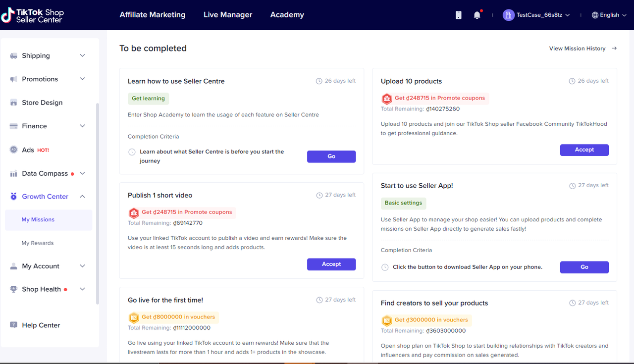
Task: Click the Promotions megaphone icon
Action: [x=14, y=79]
